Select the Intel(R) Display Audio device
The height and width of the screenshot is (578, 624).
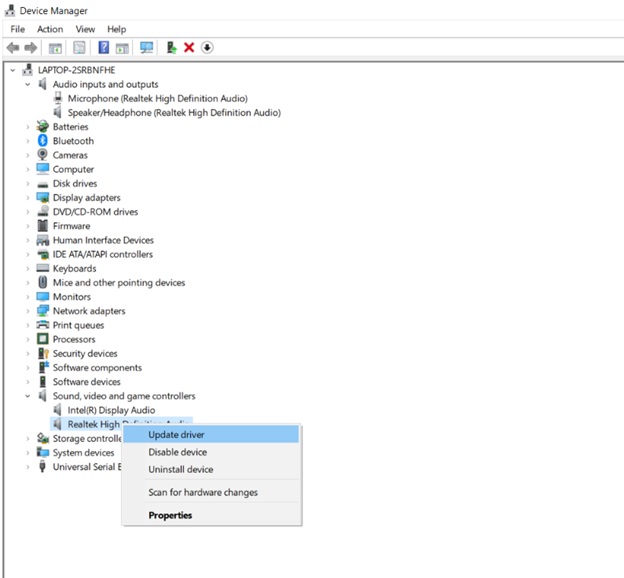pyautogui.click(x=110, y=410)
